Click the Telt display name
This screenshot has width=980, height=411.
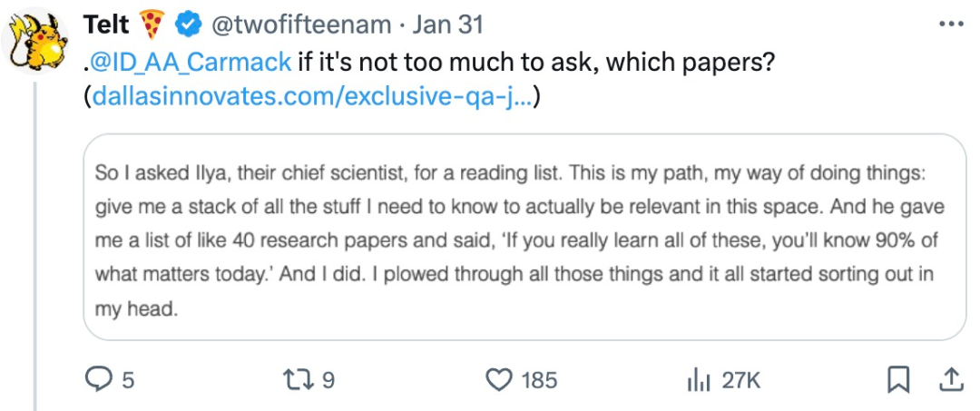coord(105,25)
